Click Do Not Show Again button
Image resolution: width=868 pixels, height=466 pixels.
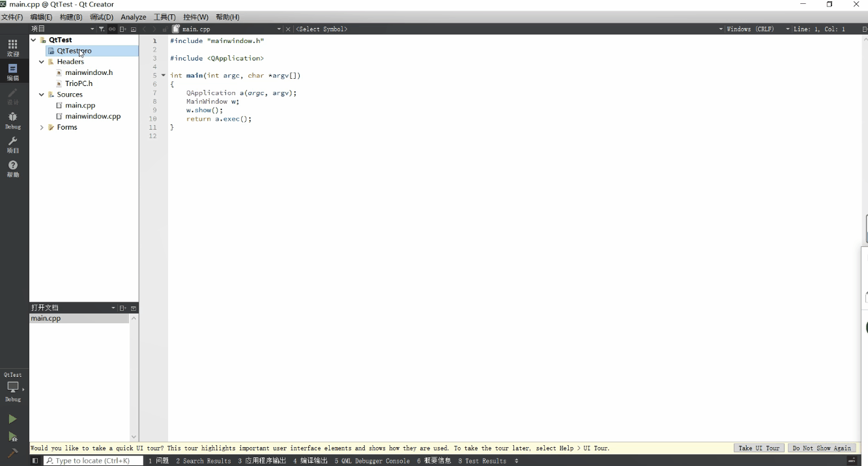[822, 448]
